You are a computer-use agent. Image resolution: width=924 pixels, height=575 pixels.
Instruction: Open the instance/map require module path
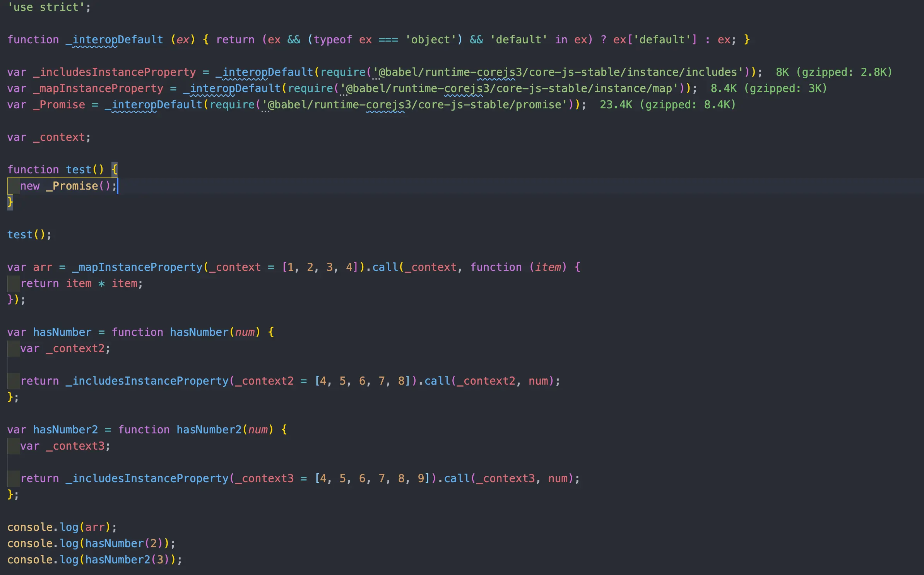click(508, 89)
